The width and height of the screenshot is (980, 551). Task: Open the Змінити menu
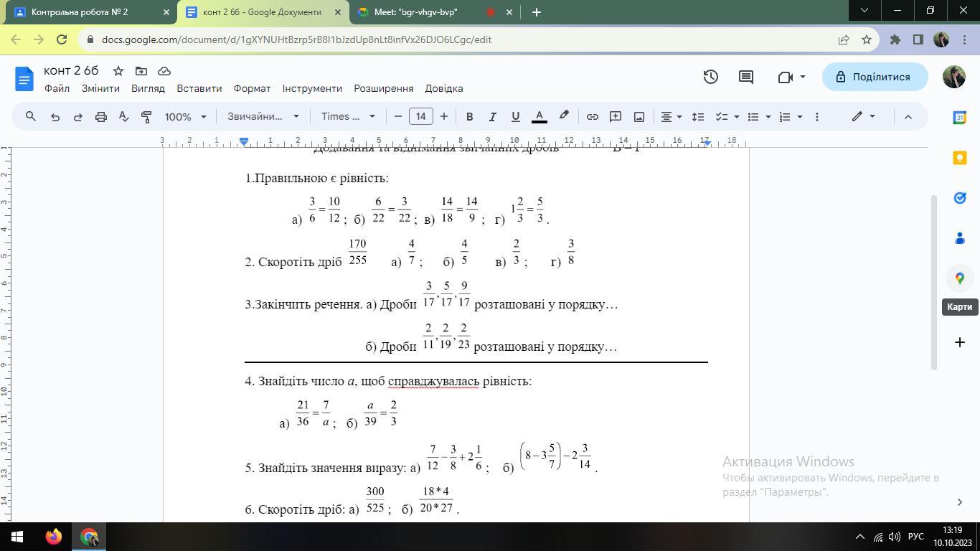tap(100, 88)
